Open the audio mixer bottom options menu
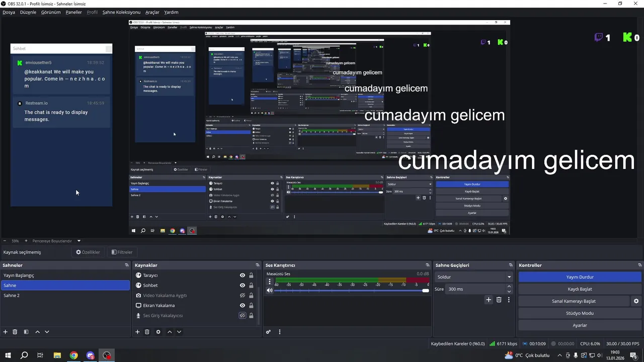The width and height of the screenshot is (644, 362). click(x=280, y=332)
